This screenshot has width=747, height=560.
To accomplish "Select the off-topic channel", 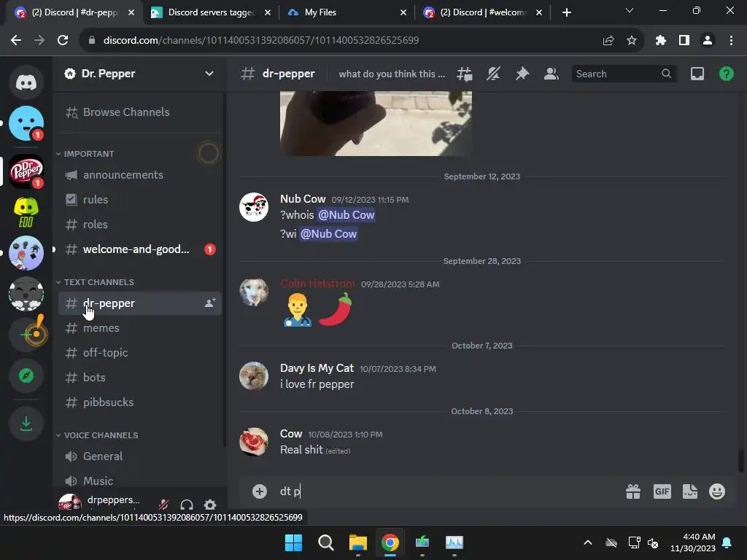I will click(139, 352).
